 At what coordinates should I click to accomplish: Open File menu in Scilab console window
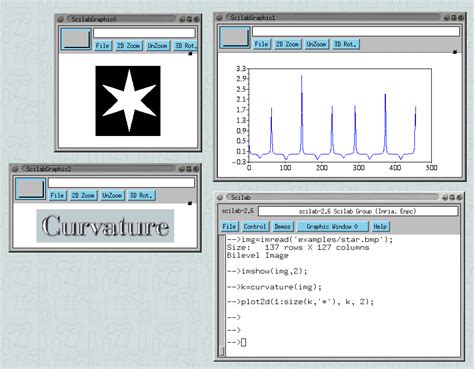click(229, 227)
